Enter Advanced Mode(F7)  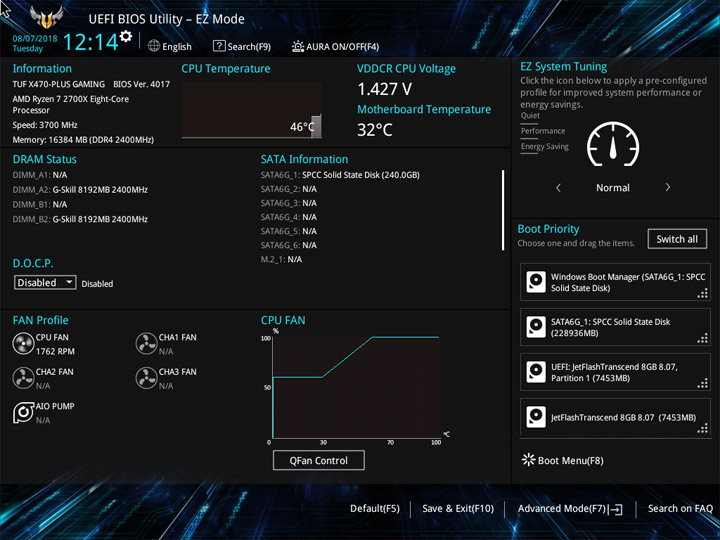570,509
